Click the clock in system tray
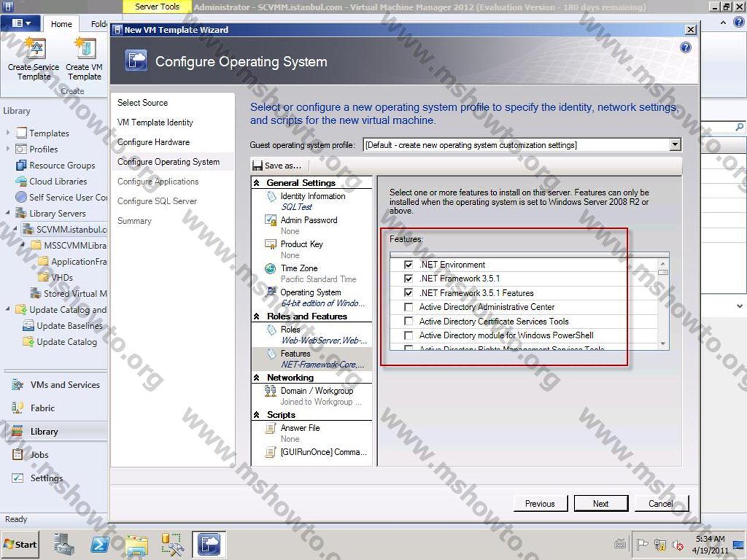The width and height of the screenshot is (747, 560). 710,545
